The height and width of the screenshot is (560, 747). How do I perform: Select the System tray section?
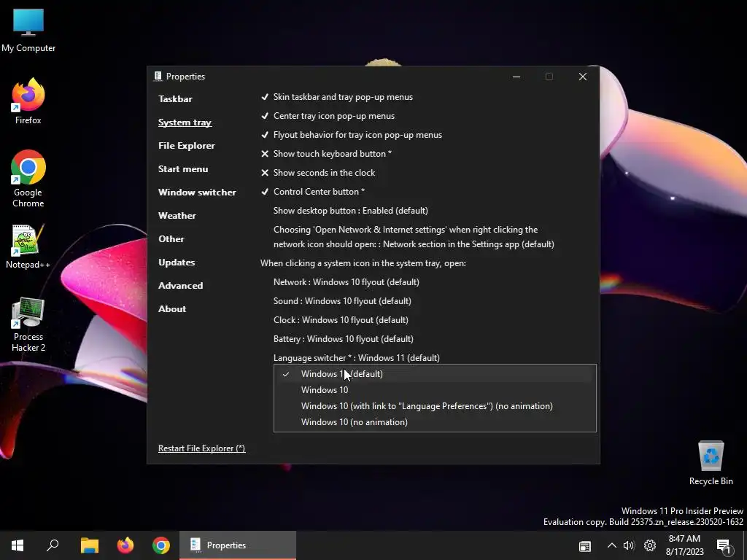pos(185,122)
